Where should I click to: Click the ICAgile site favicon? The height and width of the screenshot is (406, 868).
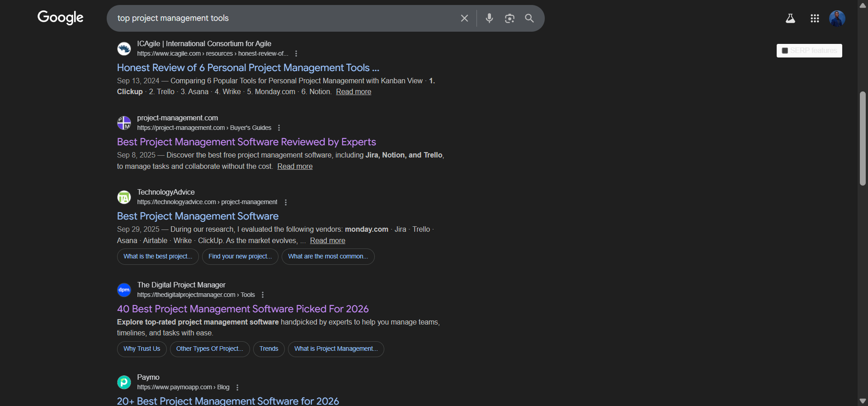(124, 48)
